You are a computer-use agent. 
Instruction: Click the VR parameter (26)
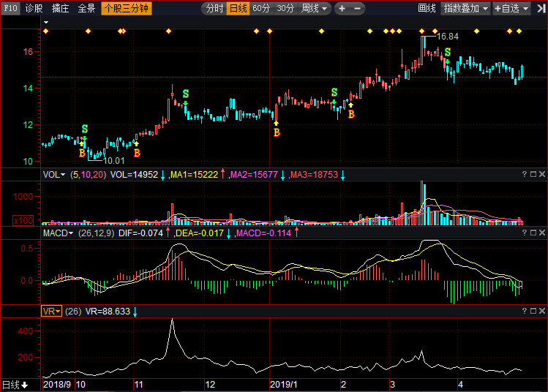[x=73, y=312]
